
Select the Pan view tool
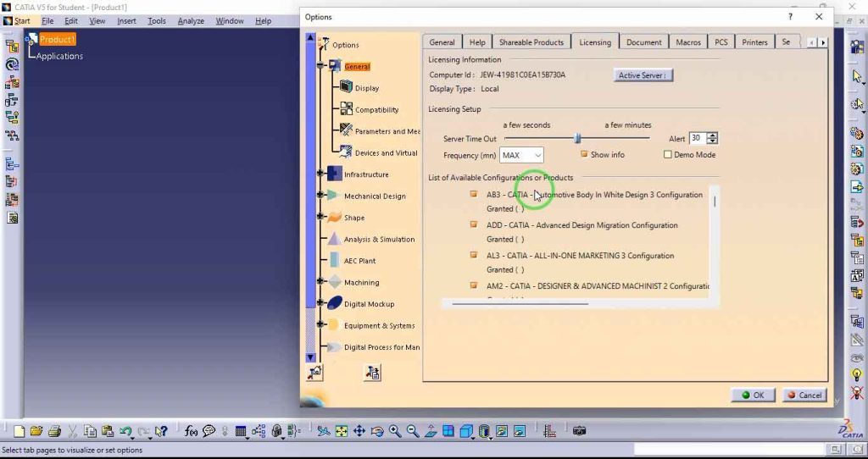click(359, 431)
